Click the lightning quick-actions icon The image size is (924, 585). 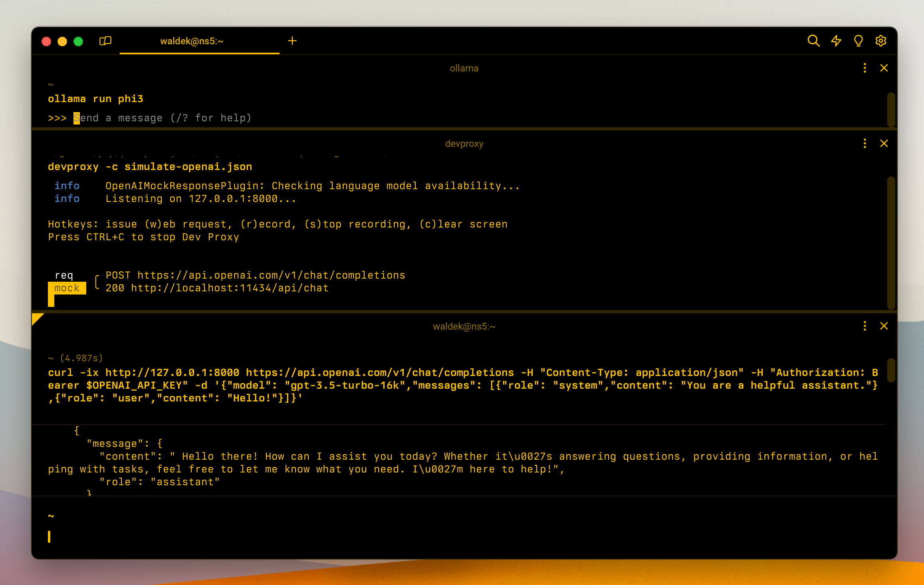pyautogui.click(x=836, y=41)
